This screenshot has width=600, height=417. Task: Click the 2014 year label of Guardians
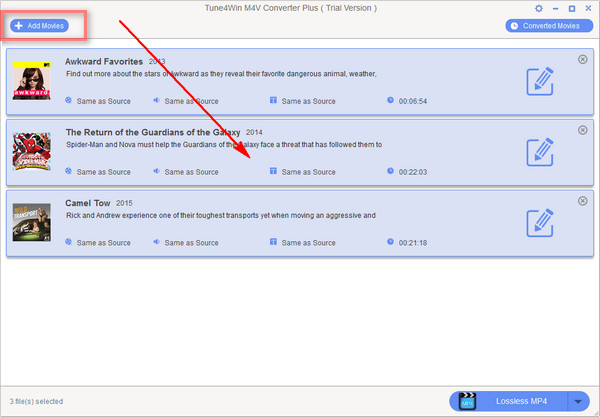tap(254, 132)
